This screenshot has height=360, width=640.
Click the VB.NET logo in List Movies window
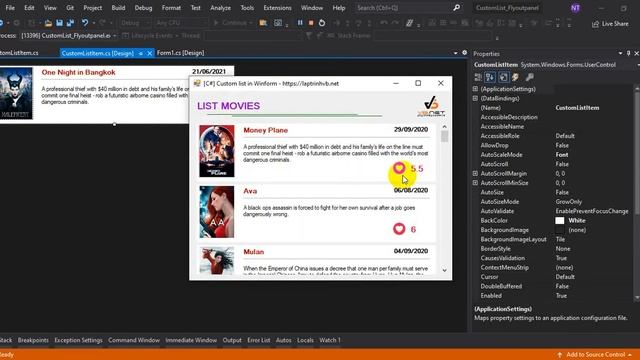click(431, 107)
